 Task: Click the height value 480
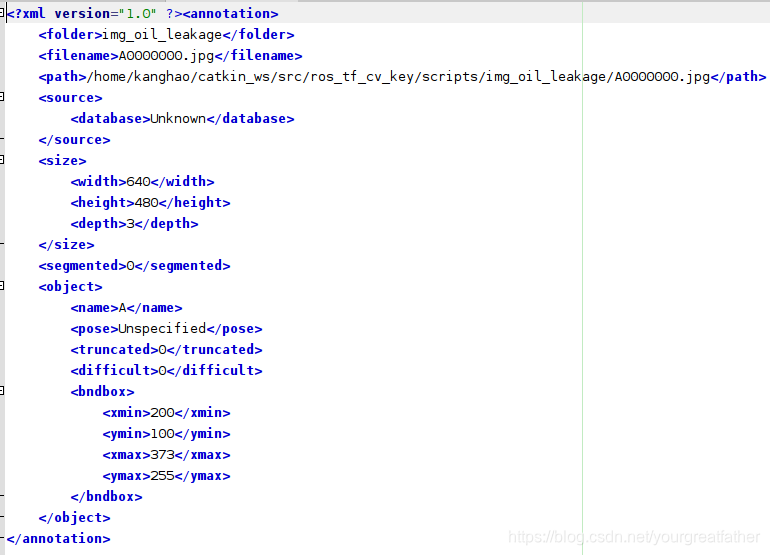click(146, 203)
